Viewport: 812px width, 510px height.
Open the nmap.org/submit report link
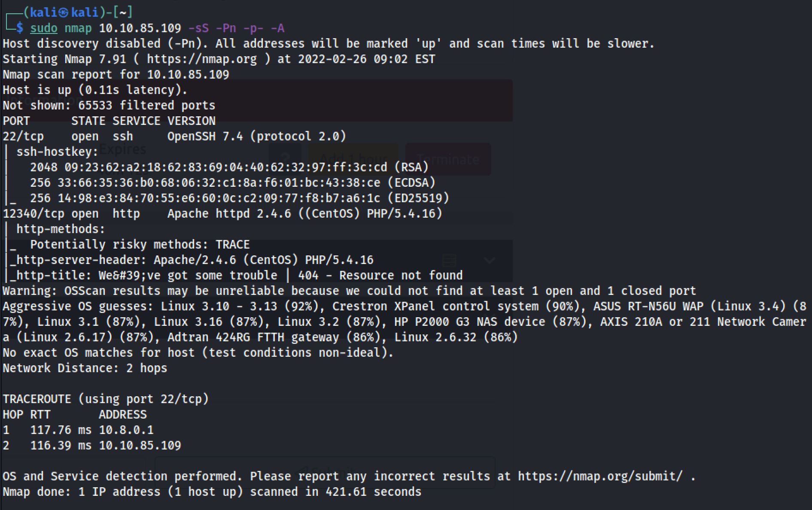(599, 477)
